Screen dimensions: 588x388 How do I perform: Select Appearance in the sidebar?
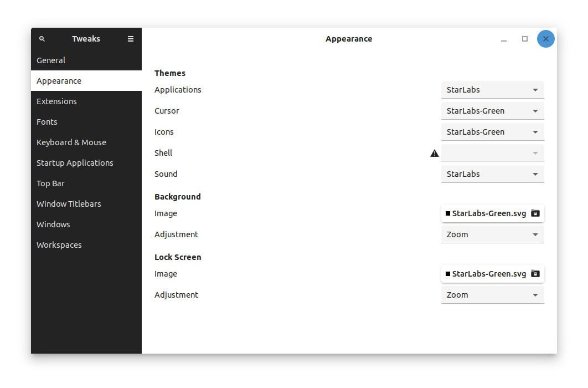(86, 81)
